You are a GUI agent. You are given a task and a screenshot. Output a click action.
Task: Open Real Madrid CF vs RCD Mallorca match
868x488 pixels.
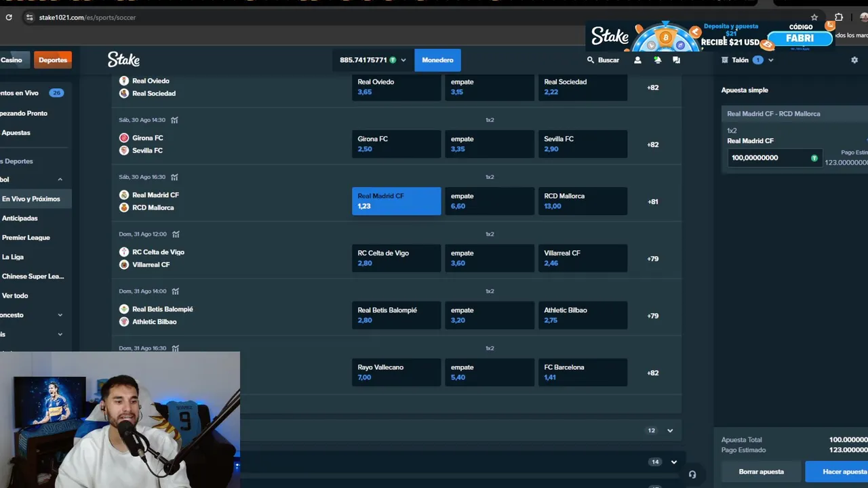(x=156, y=201)
